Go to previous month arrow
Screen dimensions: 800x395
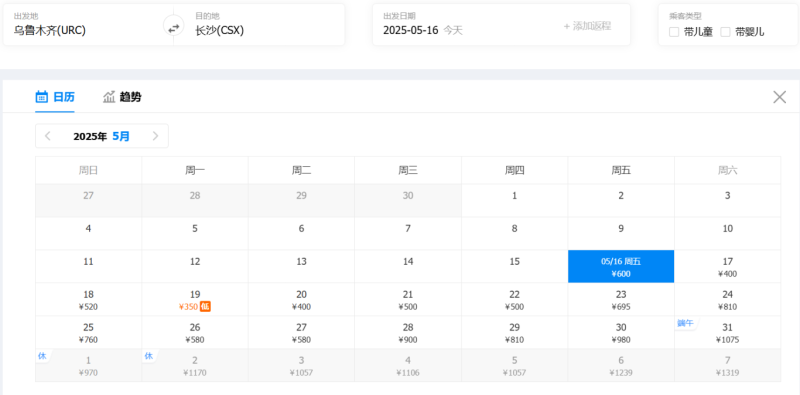[x=47, y=136]
